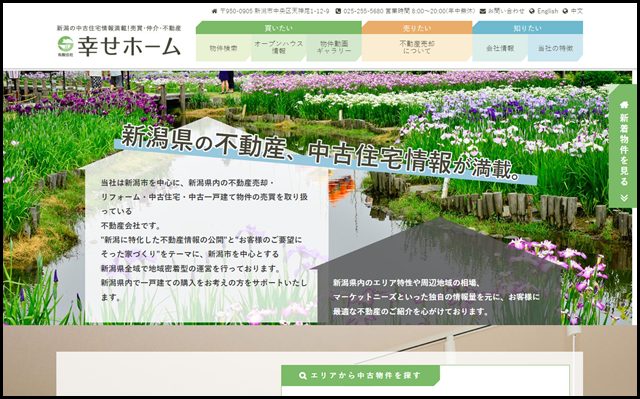The height and width of the screenshot is (399, 640).
Task: Select 不動産売却について in navigation
Action: point(417,48)
